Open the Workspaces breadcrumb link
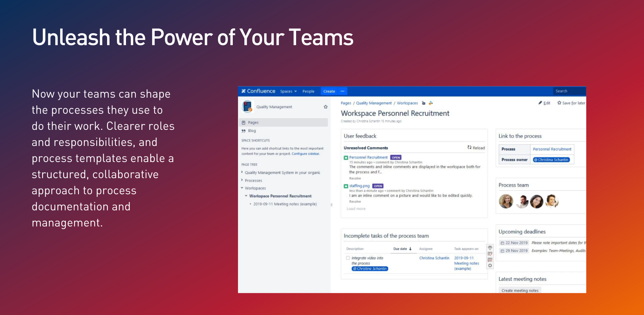This screenshot has height=315, width=644. click(x=407, y=103)
